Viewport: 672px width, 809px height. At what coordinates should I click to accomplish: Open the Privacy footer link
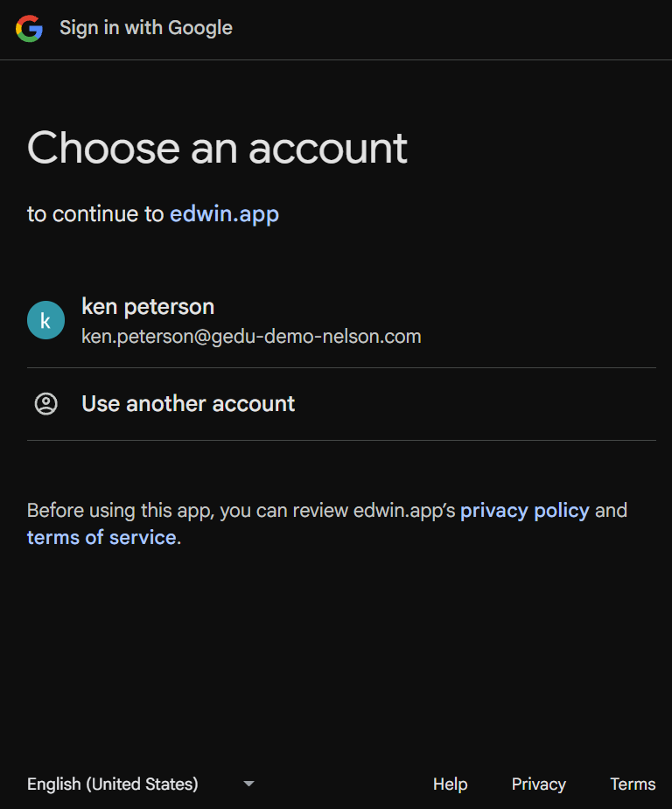[x=538, y=784]
